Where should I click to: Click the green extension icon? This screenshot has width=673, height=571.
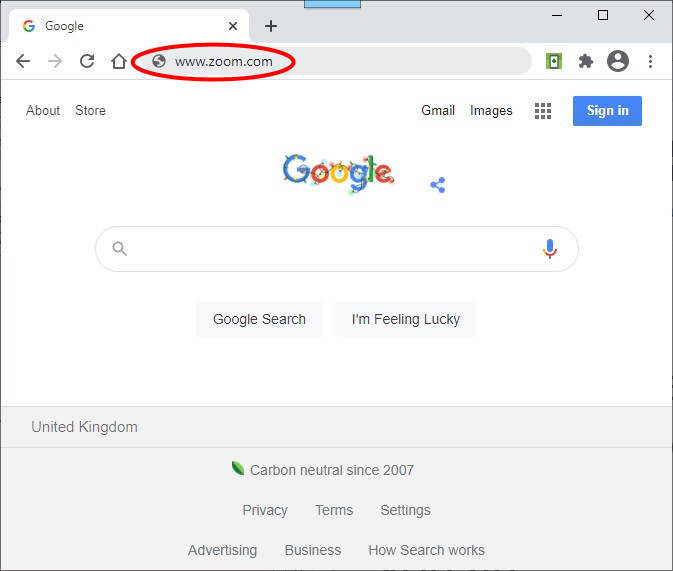point(554,61)
